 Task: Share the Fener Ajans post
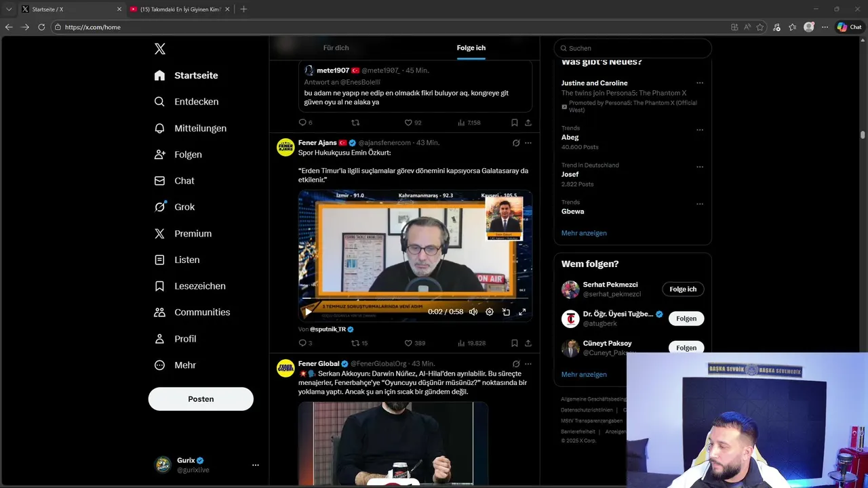click(x=528, y=343)
